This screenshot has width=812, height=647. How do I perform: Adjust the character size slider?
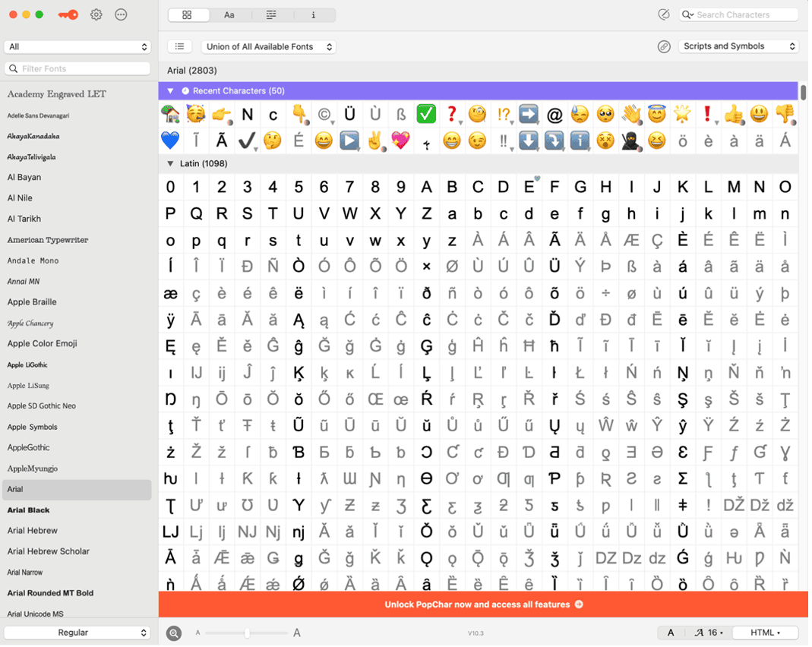(247, 633)
